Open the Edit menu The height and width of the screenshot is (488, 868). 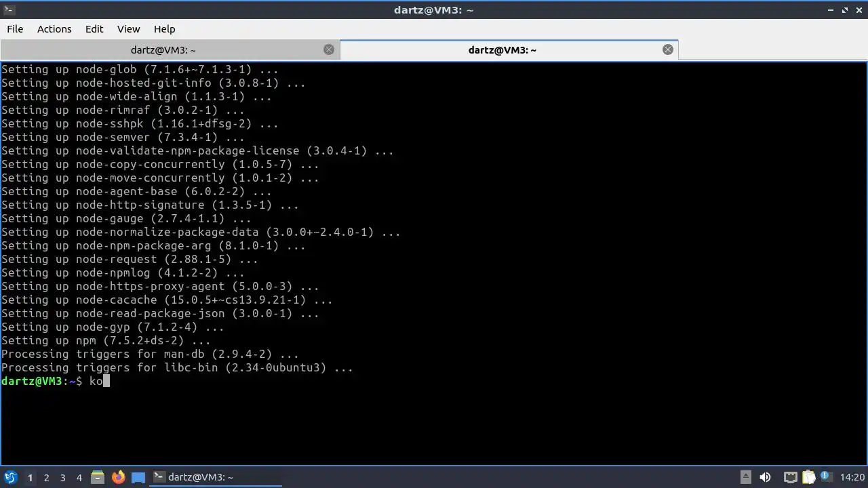[x=94, y=29]
